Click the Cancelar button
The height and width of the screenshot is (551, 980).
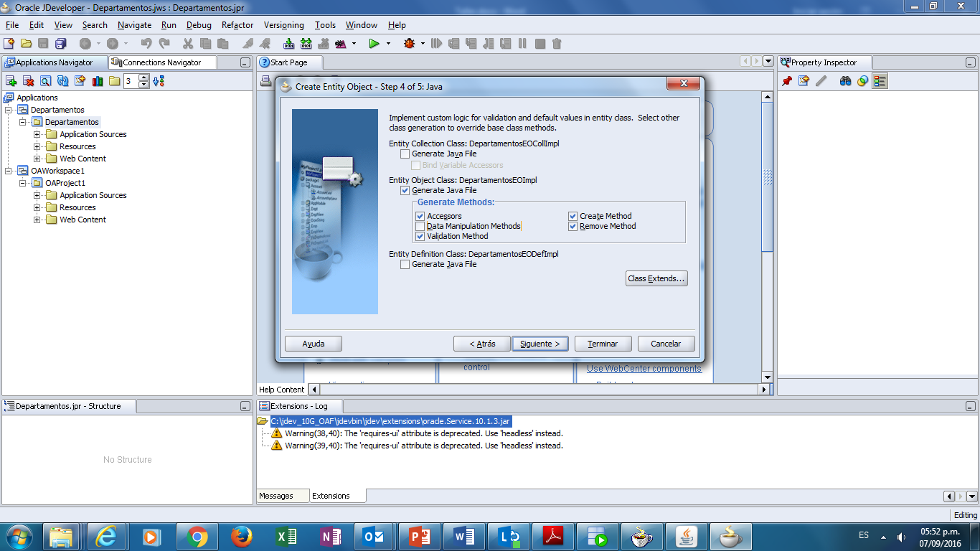point(666,344)
